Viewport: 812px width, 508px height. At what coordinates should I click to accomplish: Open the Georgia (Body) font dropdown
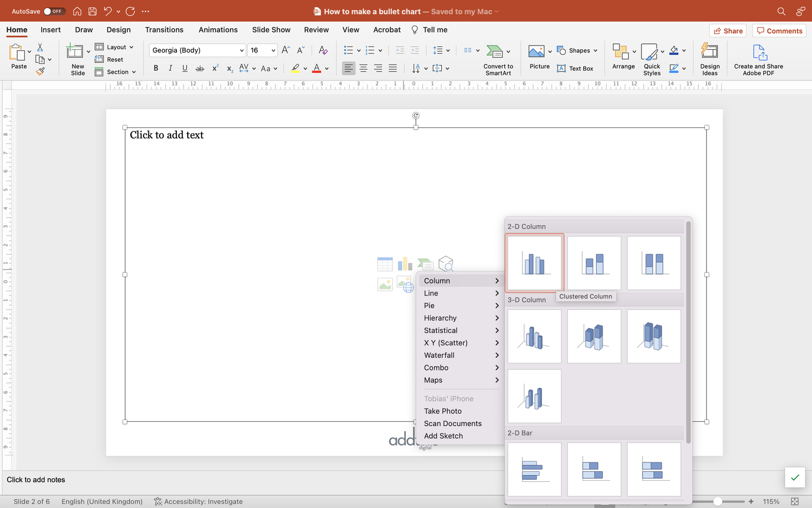pos(198,50)
